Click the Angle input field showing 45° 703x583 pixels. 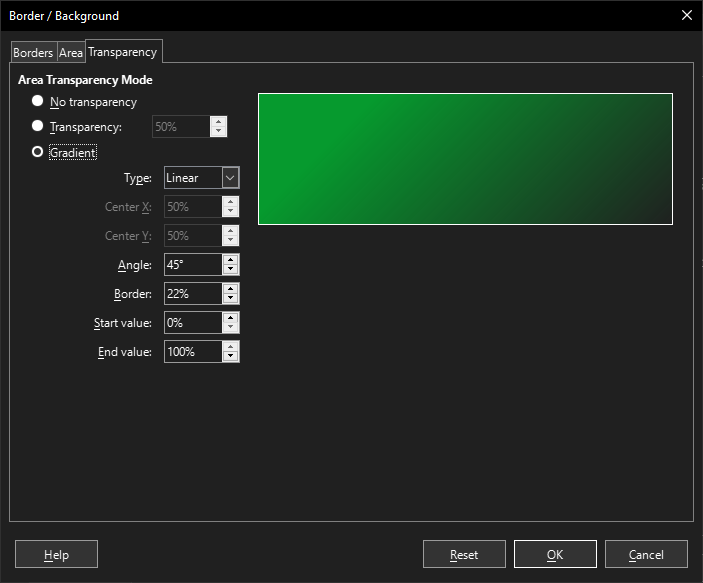[x=193, y=265]
